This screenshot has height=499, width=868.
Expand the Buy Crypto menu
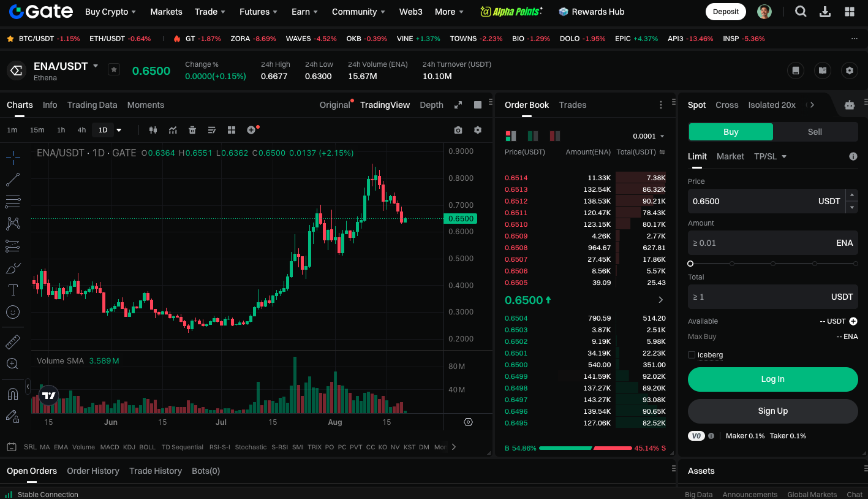coord(110,12)
